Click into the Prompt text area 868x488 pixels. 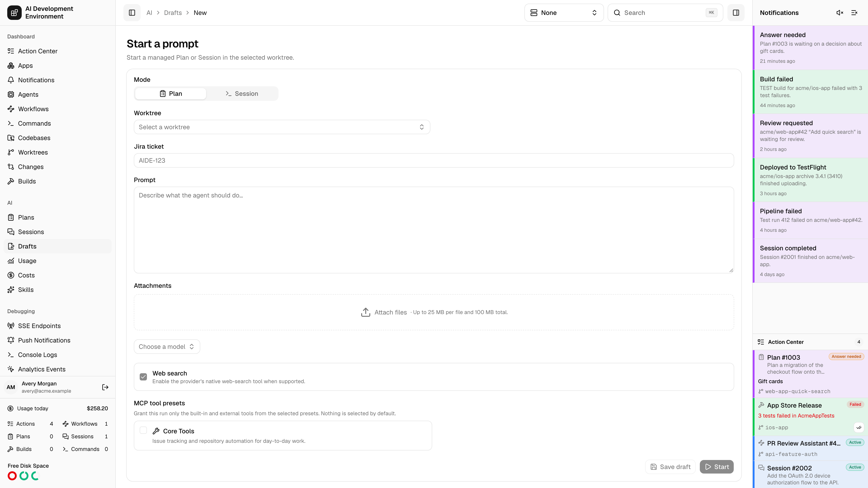[x=434, y=230]
